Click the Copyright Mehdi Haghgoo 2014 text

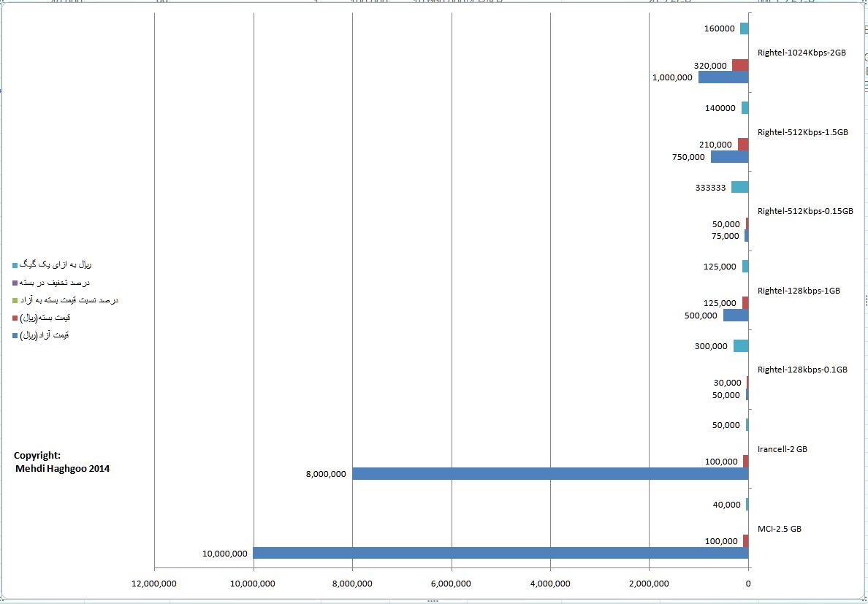(61, 462)
